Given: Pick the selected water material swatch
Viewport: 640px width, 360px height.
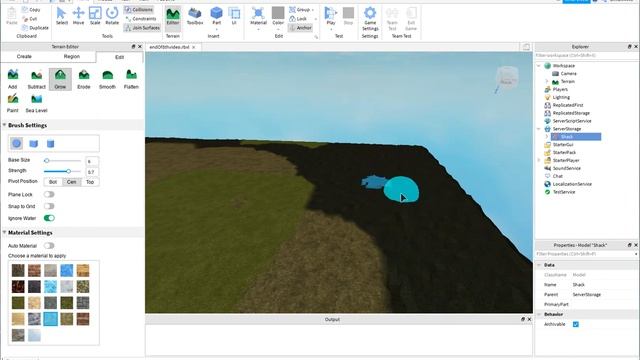Looking at the screenshot, I should coord(51,319).
